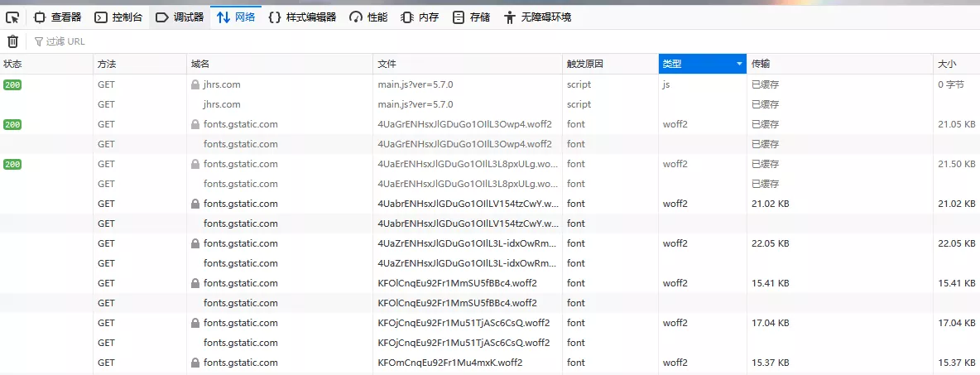Click the 0 字节 size cell

pyautogui.click(x=951, y=84)
